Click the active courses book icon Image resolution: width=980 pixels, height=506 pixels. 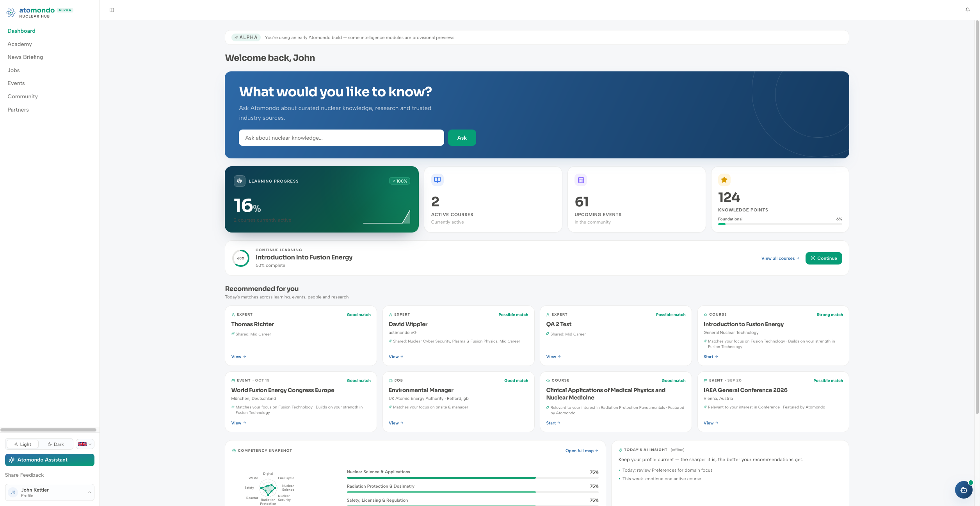tap(438, 180)
